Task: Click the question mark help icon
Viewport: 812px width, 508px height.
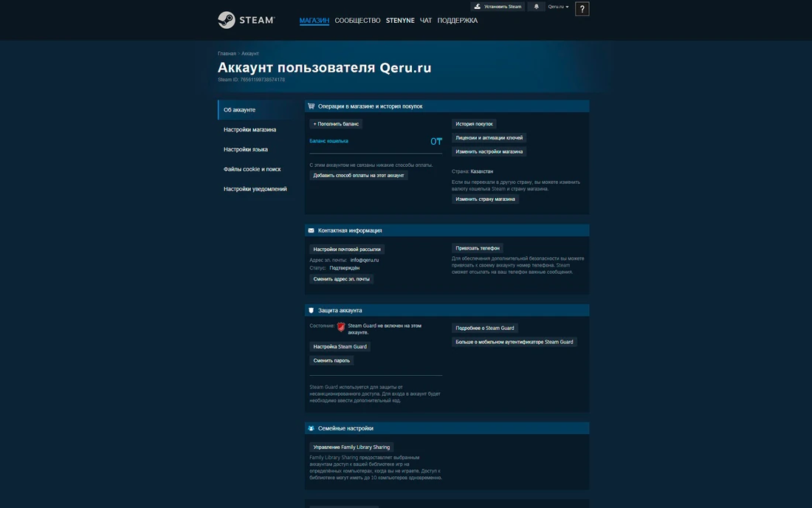Action: 582,9
